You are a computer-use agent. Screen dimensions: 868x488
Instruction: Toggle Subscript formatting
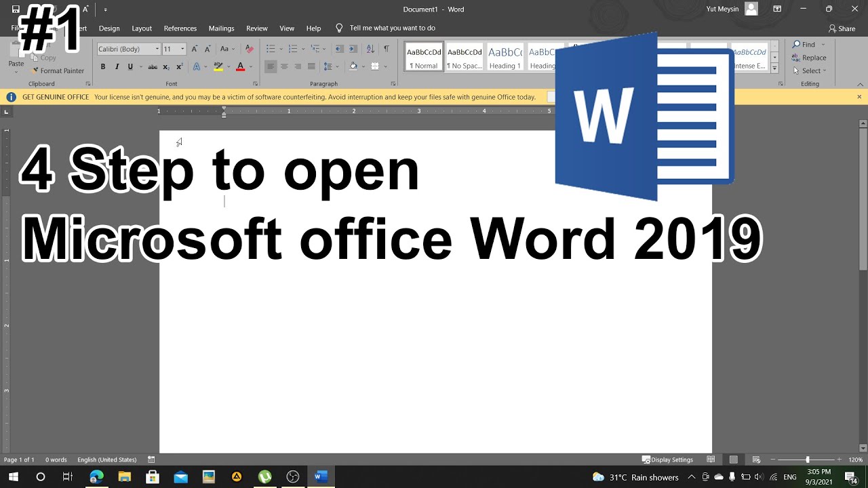point(166,66)
